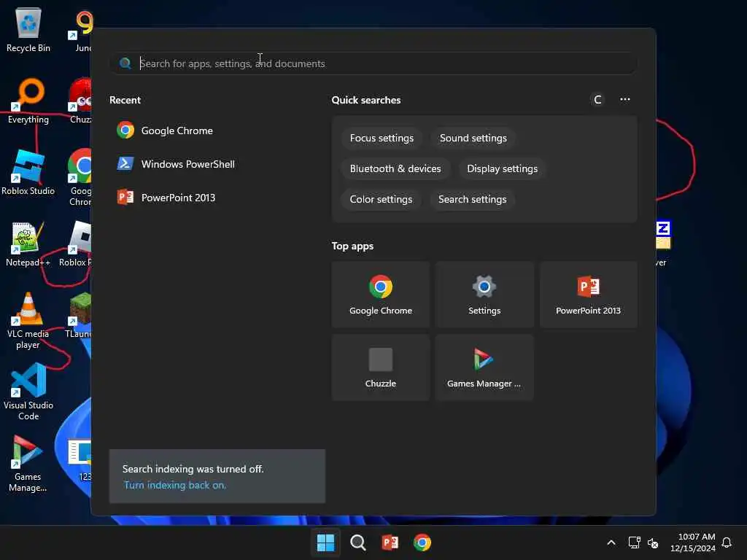747x560 pixels.
Task: Select the Sound settings quick search
Action: click(x=473, y=138)
